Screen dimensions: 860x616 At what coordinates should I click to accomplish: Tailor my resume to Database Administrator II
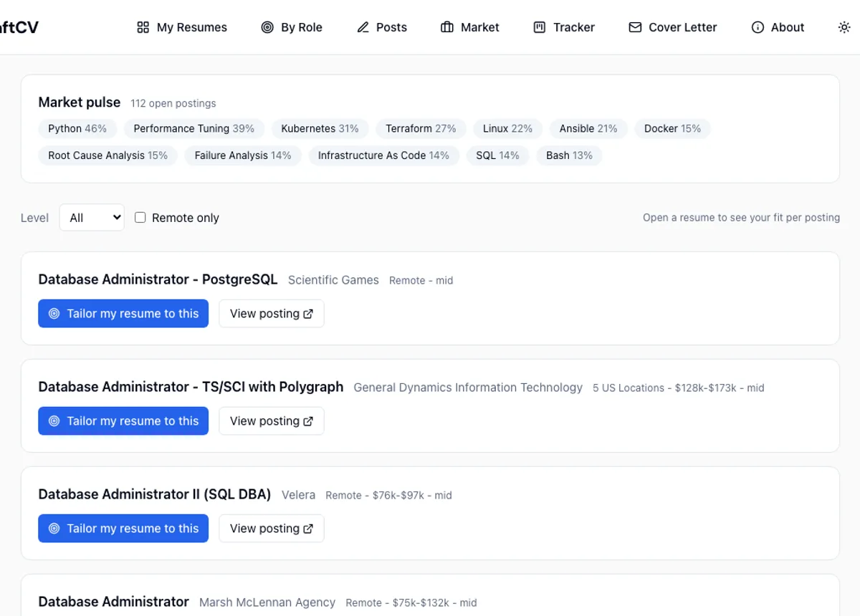(123, 529)
